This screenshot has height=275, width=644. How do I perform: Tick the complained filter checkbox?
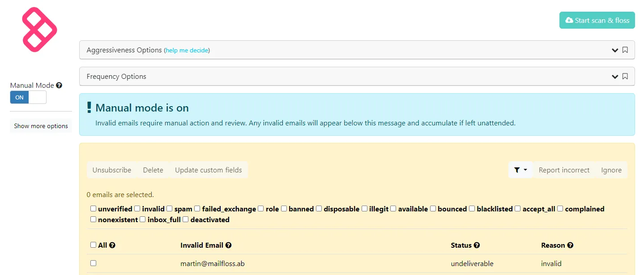click(560, 208)
